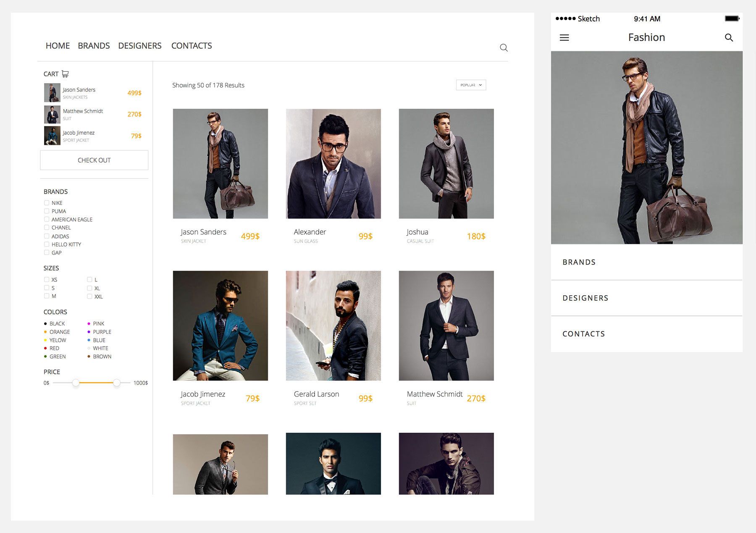Image resolution: width=756 pixels, height=533 pixels.
Task: Click the shopping cart icon
Action: click(x=65, y=74)
